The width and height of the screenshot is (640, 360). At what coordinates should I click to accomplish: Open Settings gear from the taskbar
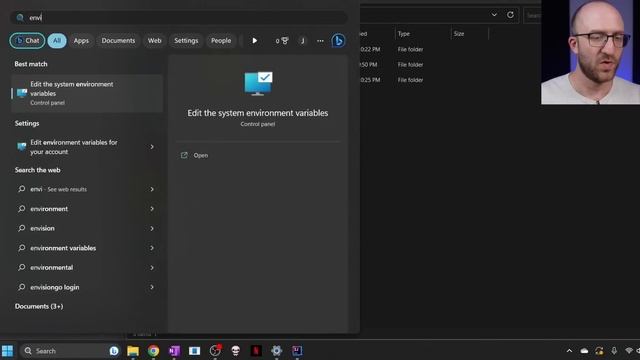[276, 351]
